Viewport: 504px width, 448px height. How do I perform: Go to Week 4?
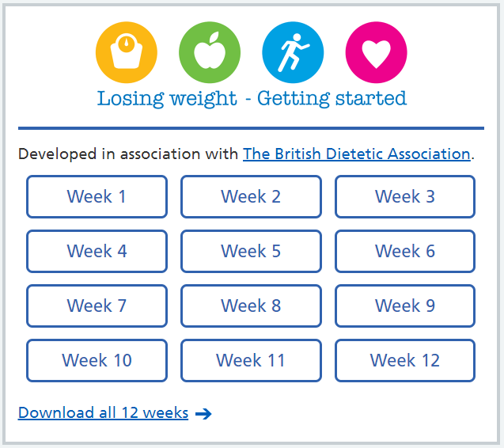point(97,251)
